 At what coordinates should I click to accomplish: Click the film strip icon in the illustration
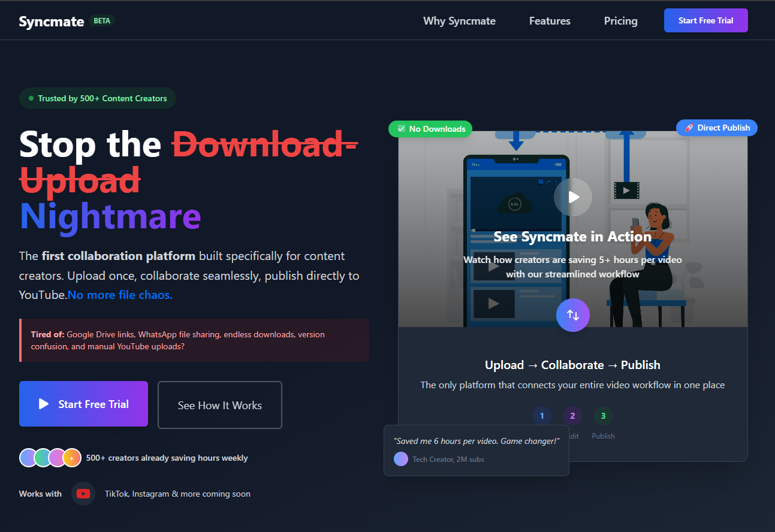click(626, 191)
